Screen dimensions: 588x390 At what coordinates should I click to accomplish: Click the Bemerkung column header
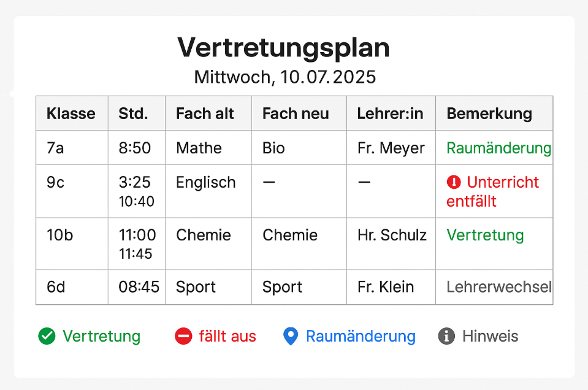tap(489, 113)
